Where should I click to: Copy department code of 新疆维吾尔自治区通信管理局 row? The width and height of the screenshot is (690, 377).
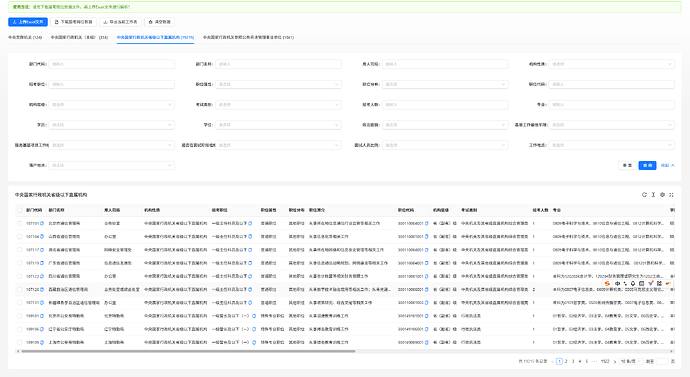tap(42, 303)
